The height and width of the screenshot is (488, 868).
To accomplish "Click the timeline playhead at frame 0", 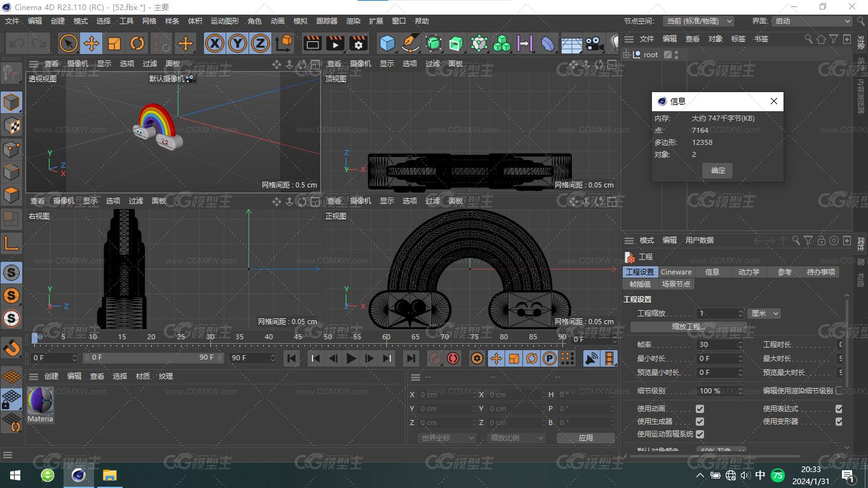I will 35,337.
